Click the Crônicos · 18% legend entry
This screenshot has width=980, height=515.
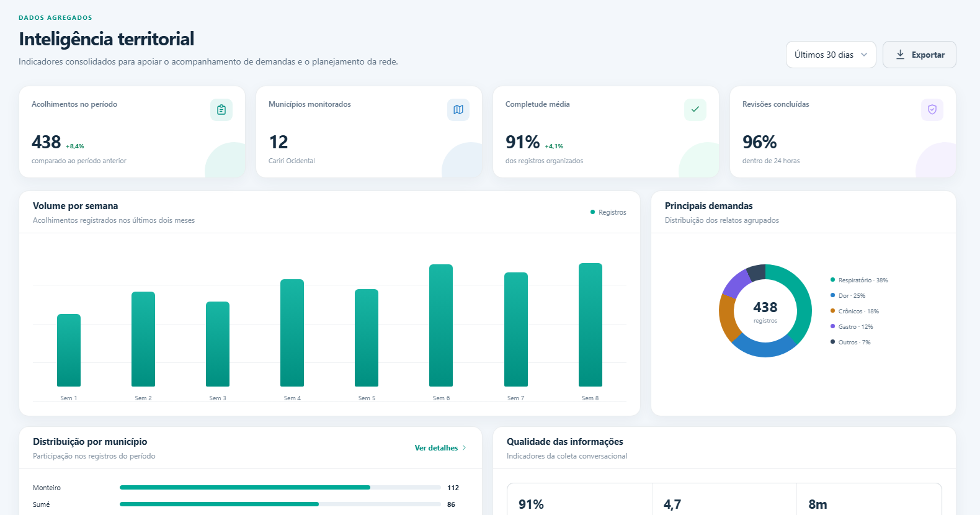pos(855,311)
